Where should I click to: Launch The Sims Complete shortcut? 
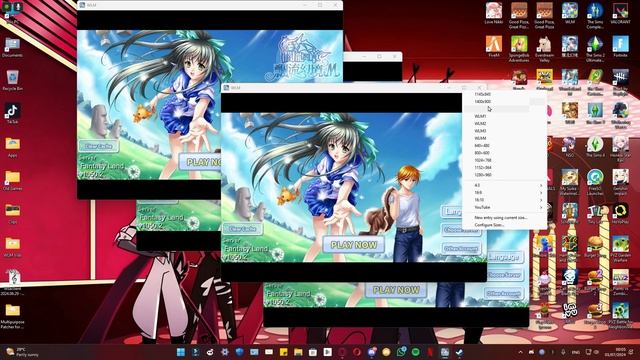click(x=595, y=16)
